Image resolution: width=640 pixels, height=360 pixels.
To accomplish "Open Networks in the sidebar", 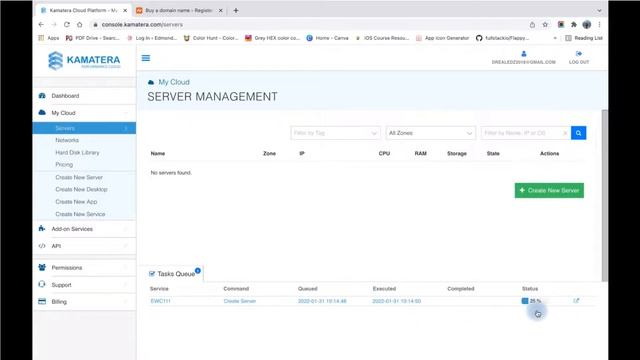I will click(x=67, y=140).
